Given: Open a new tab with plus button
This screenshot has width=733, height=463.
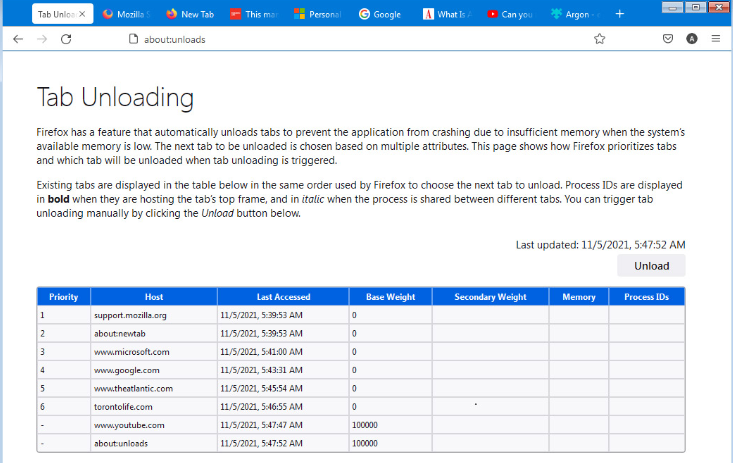Looking at the screenshot, I should pyautogui.click(x=619, y=14).
